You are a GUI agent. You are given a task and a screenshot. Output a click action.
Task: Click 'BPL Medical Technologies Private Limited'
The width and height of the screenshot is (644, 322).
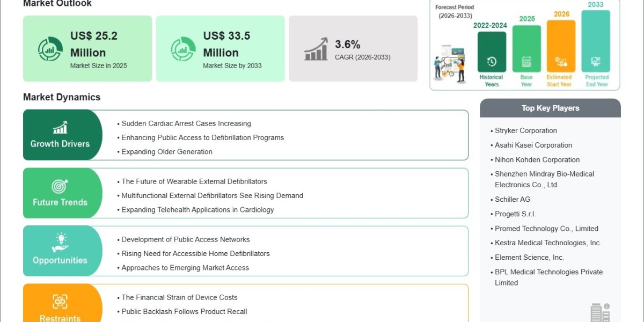(549, 277)
